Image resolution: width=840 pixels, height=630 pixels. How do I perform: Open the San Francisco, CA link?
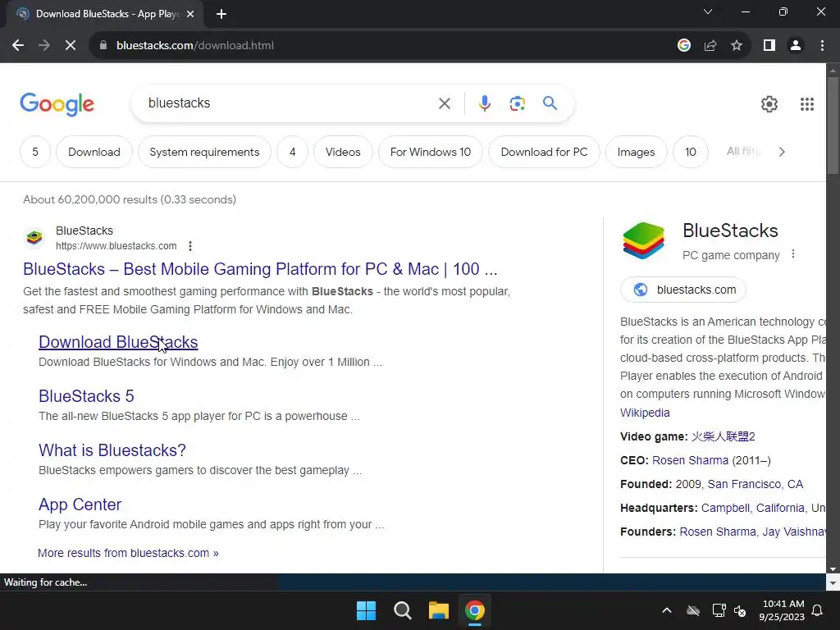756,484
